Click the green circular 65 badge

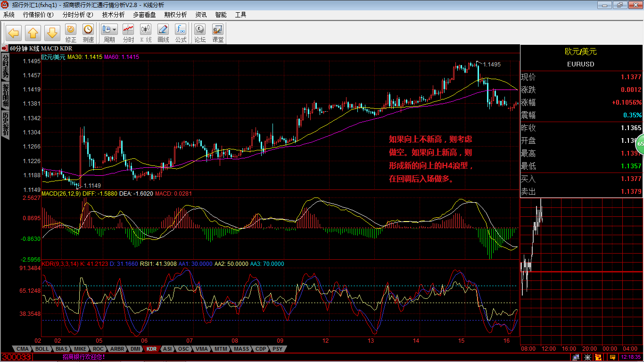pos(640,144)
